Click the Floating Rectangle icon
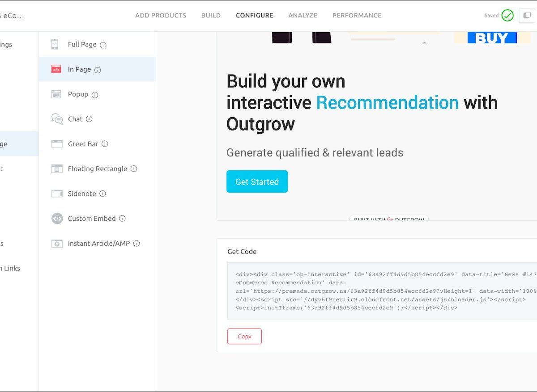Screen dimensions: 537x392 [57, 169]
